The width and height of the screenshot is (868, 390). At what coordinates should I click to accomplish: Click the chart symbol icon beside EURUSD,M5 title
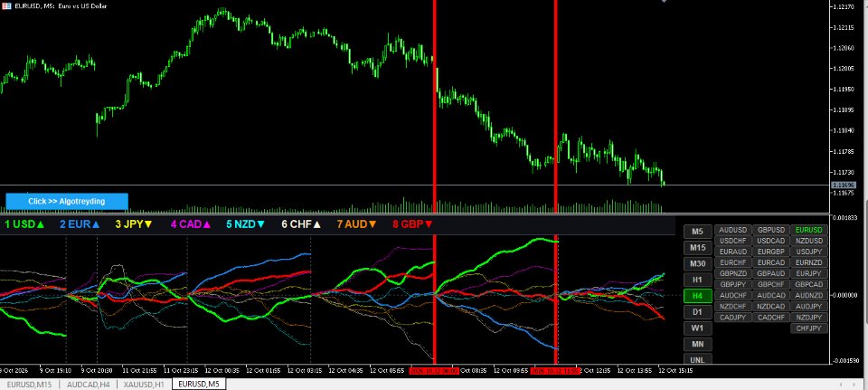(6, 5)
